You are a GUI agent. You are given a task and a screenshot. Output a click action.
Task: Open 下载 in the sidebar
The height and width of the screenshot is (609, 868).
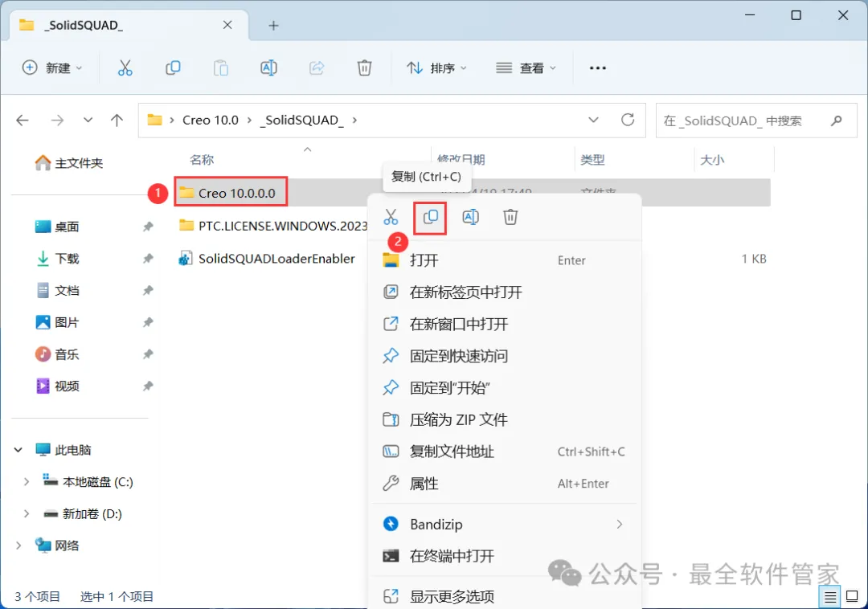[58, 259]
